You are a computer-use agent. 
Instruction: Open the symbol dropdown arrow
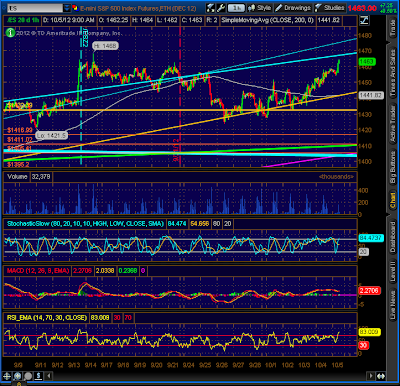coord(67,8)
